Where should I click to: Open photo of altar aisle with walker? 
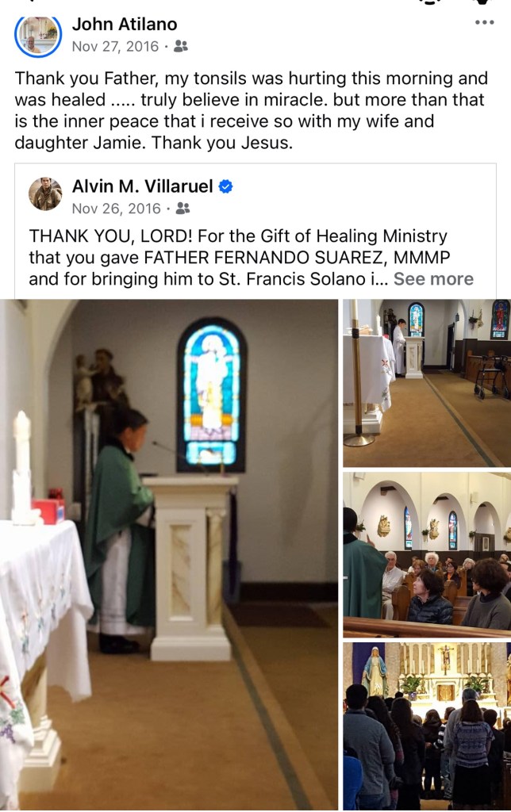coord(427,383)
